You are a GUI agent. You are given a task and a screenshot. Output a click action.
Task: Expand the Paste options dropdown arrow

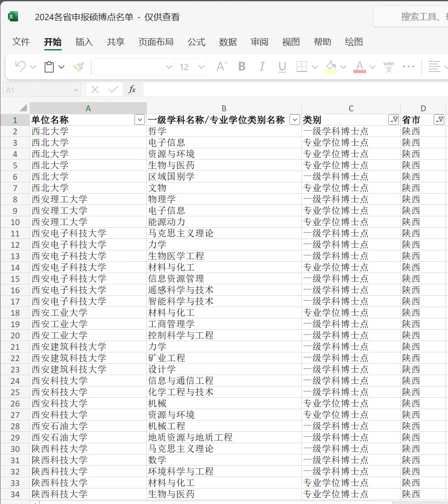pos(62,67)
